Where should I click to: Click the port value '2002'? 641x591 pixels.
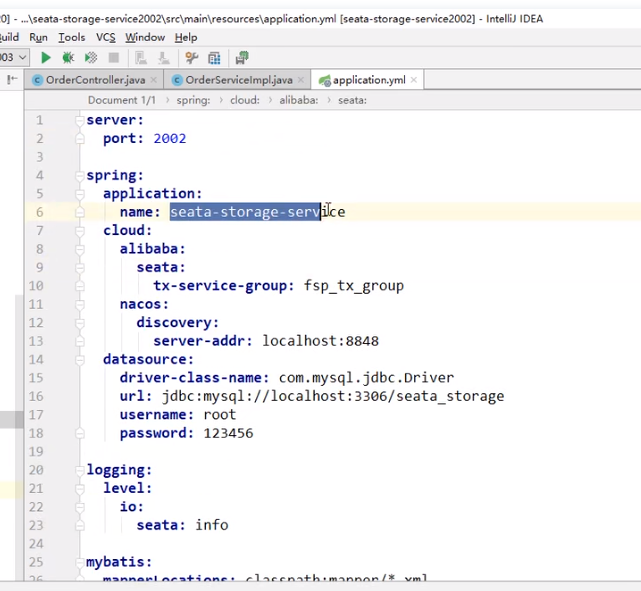[x=170, y=139]
